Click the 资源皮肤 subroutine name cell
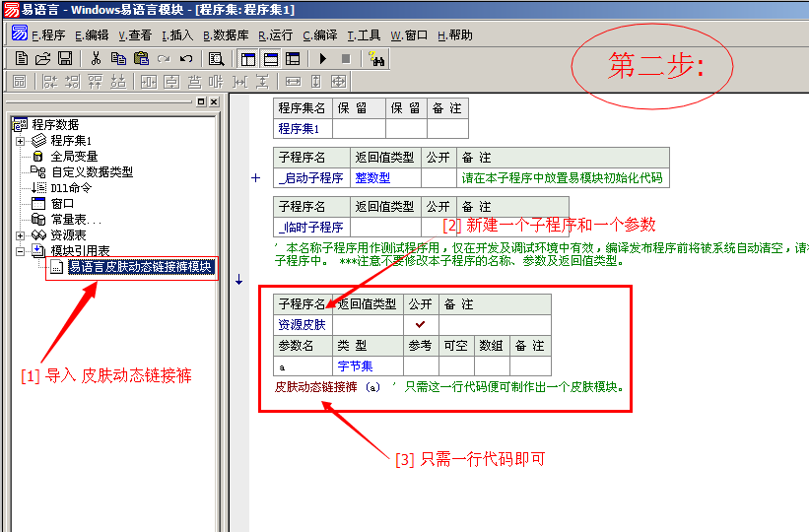 pyautogui.click(x=303, y=324)
